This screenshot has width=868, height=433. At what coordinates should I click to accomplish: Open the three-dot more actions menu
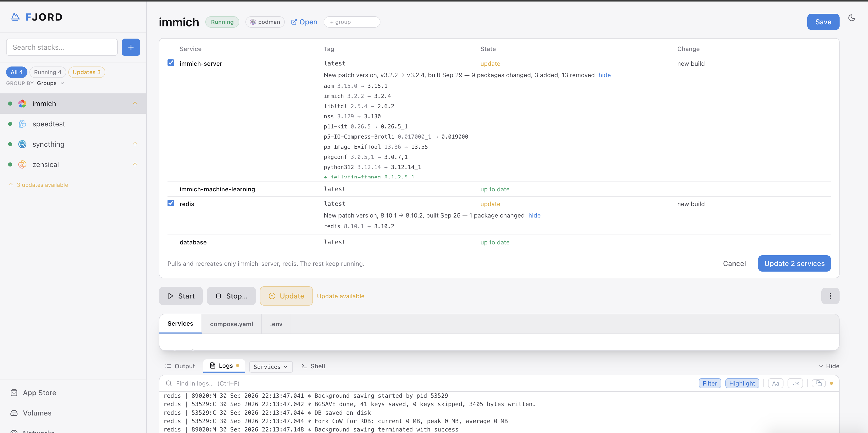(830, 296)
